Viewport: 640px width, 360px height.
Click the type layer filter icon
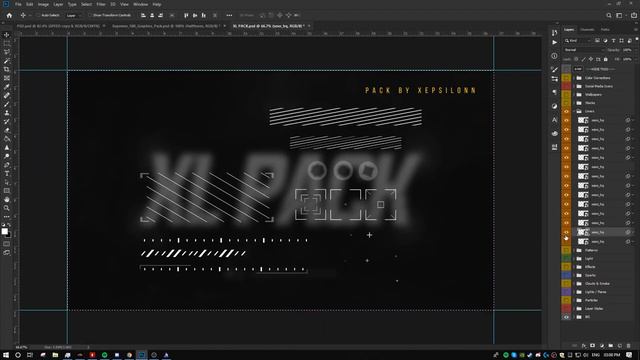[x=613, y=40]
